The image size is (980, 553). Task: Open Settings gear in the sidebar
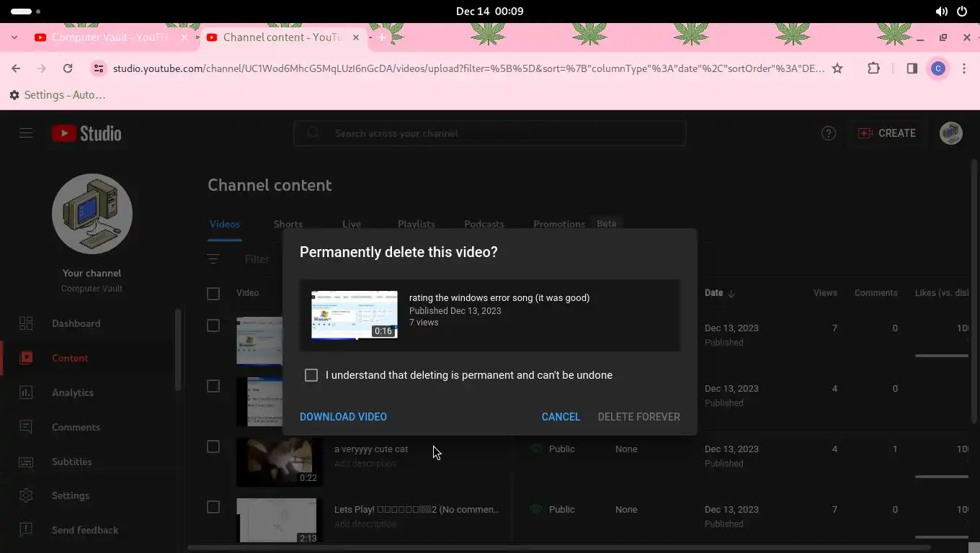pos(26,495)
